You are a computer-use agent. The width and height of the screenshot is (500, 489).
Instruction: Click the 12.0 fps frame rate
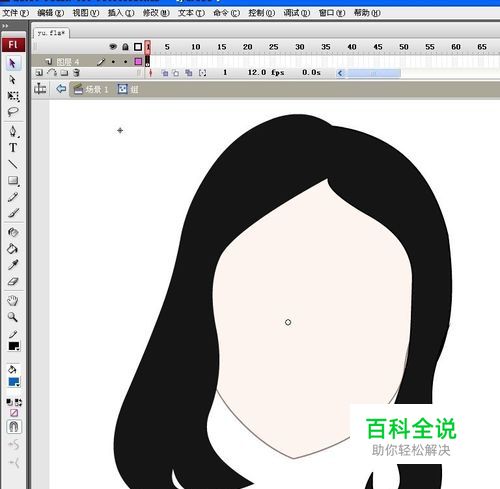click(x=266, y=72)
